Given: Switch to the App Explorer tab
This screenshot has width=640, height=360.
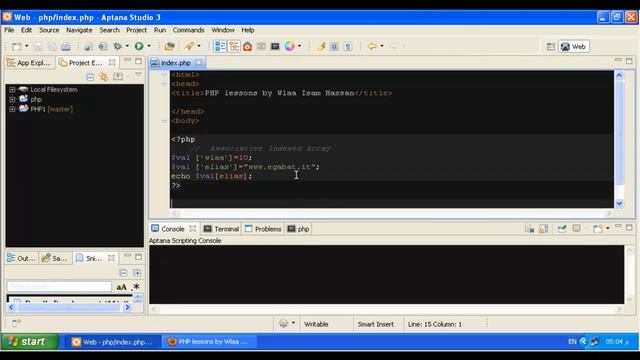Looking at the screenshot, I should pos(29,62).
